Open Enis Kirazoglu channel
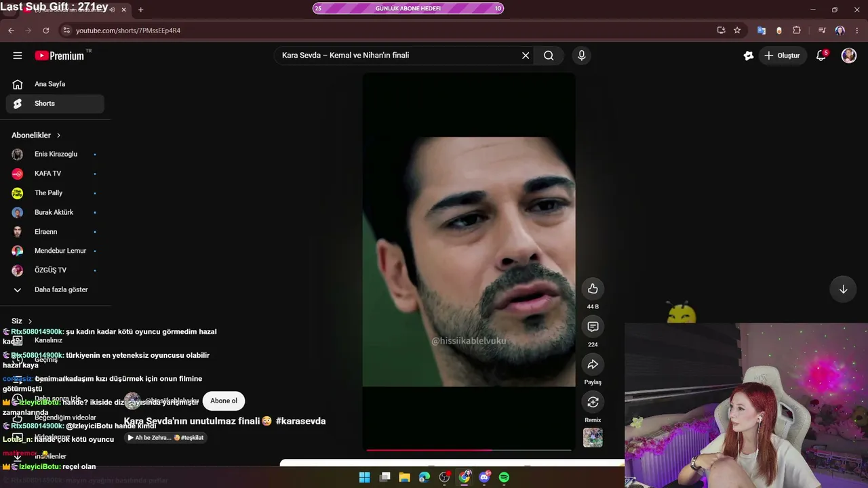Viewport: 868px width, 488px height. [x=55, y=155]
